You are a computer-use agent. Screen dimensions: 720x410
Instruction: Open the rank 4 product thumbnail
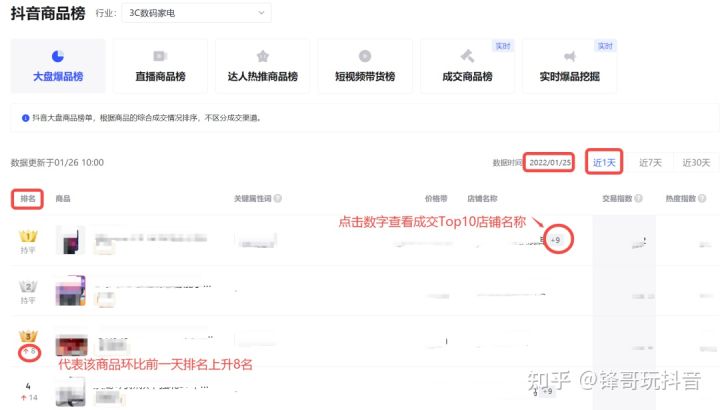[x=71, y=393]
